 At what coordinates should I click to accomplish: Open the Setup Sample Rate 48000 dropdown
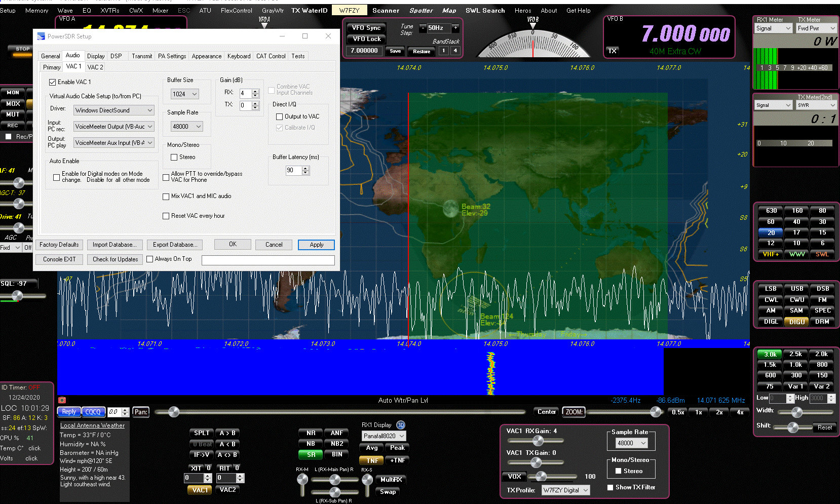click(x=186, y=127)
